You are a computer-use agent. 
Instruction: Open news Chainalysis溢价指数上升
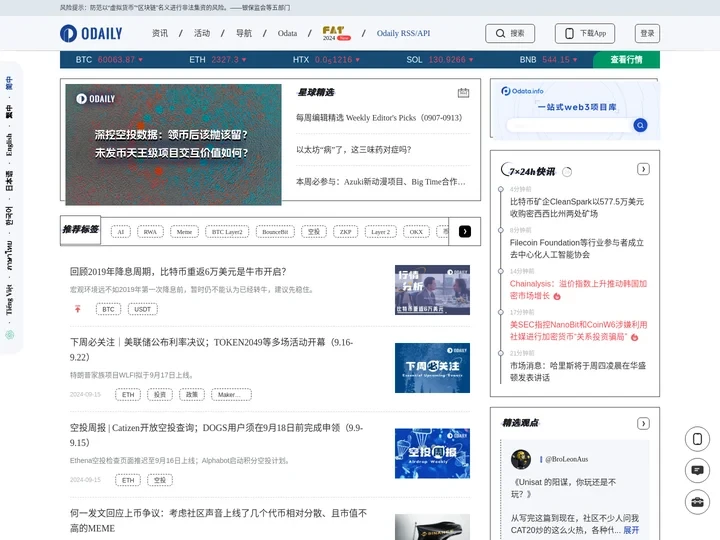pyautogui.click(x=578, y=290)
